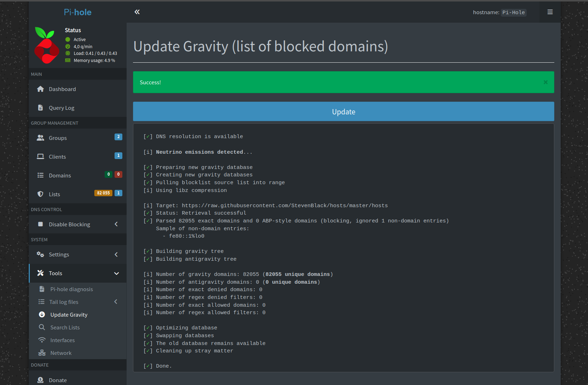Click the Groups people icon
588x385 pixels.
pos(40,138)
